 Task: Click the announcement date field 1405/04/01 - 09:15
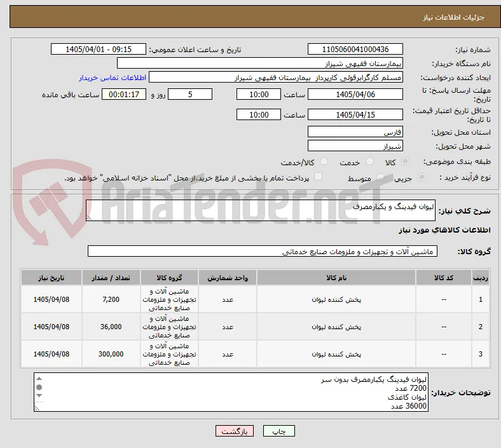(x=99, y=49)
